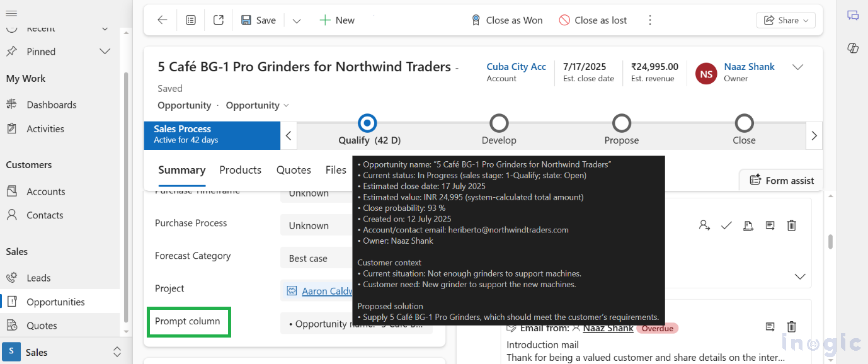The image size is (868, 364).
Task: Open Leads under Sales
Action: [38, 278]
